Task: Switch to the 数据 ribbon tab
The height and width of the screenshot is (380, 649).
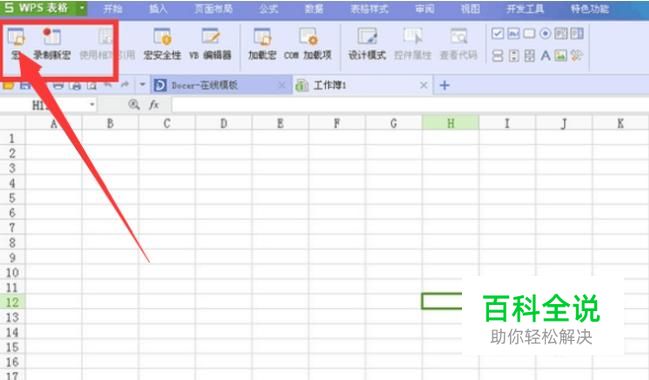Action: tap(314, 9)
